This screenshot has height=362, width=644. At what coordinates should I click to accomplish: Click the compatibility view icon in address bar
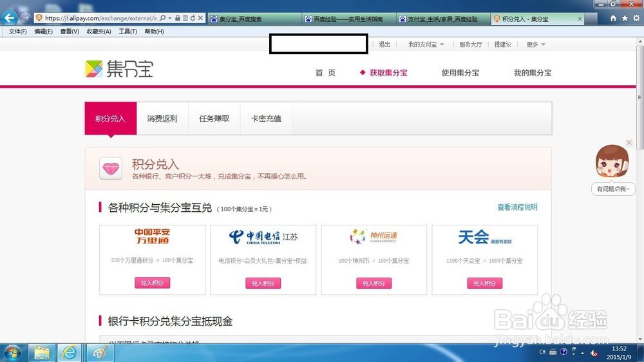185,18
